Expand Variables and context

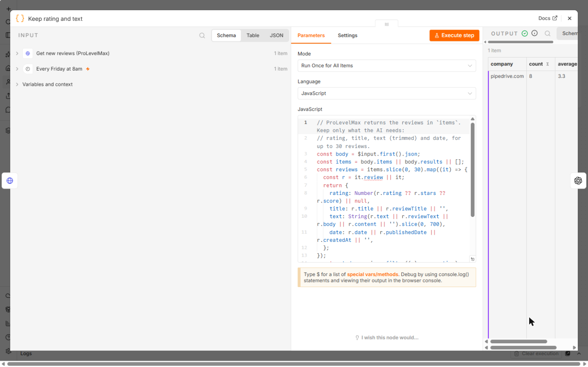pos(17,85)
